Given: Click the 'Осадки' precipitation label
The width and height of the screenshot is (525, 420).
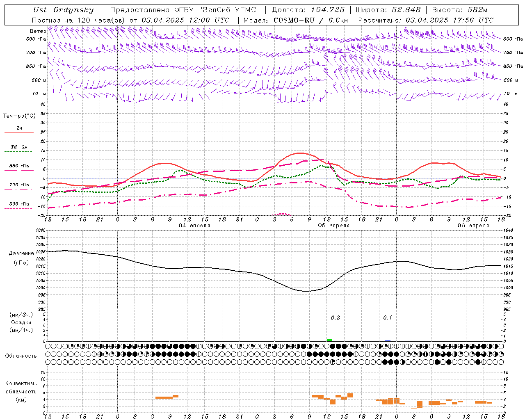Looking at the screenshot, I should point(21,322).
